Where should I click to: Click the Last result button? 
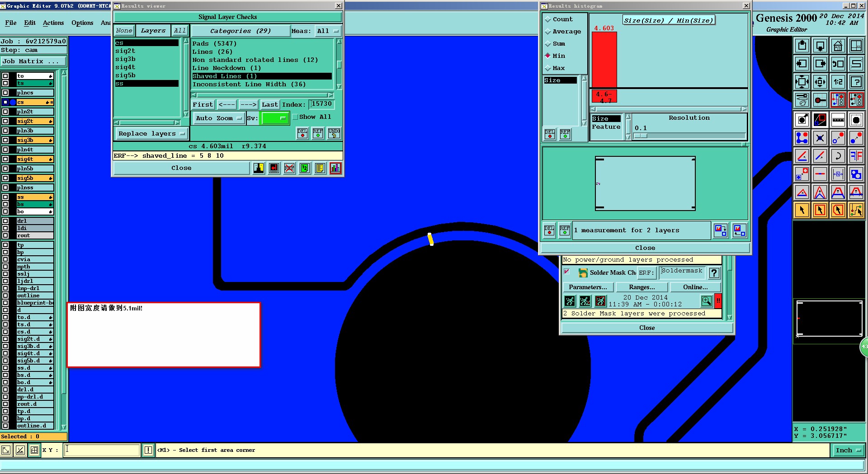coord(270,105)
